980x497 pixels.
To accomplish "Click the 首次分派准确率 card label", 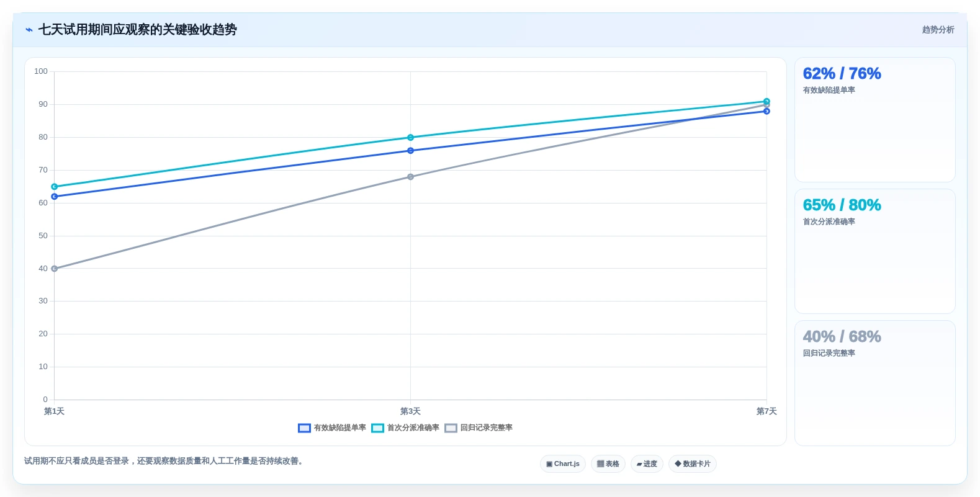I will (x=829, y=222).
